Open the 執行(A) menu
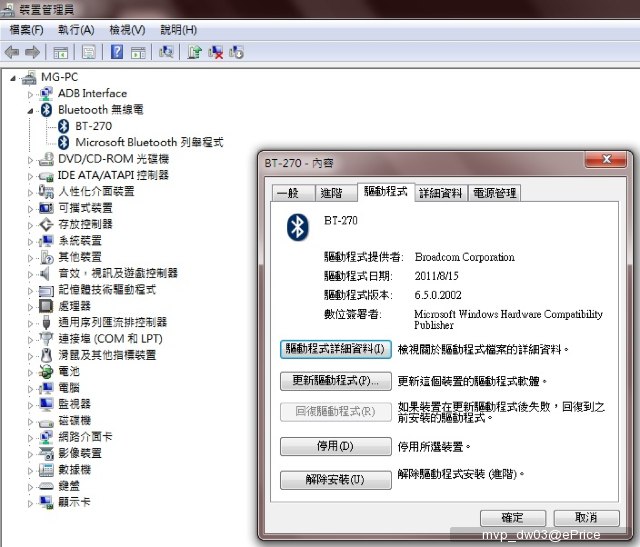 pyautogui.click(x=76, y=30)
